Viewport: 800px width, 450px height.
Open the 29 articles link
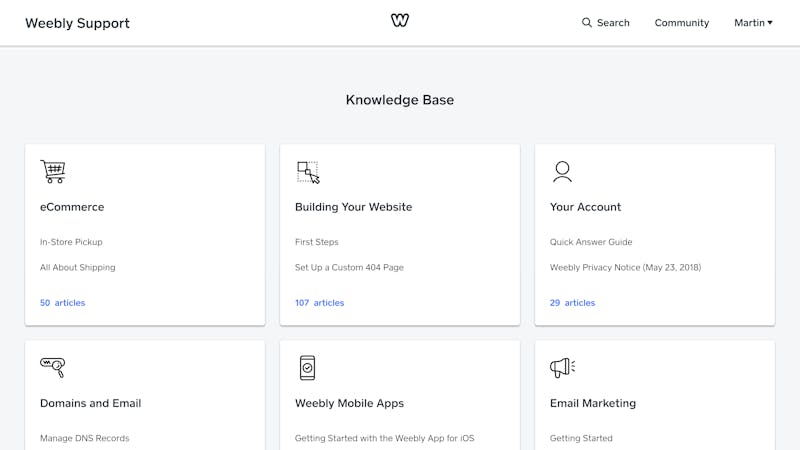click(x=572, y=303)
